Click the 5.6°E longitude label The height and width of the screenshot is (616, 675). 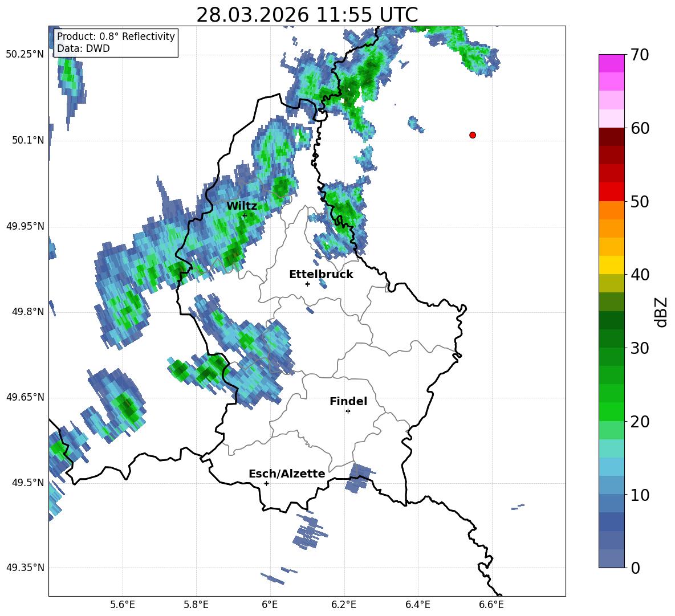click(123, 605)
